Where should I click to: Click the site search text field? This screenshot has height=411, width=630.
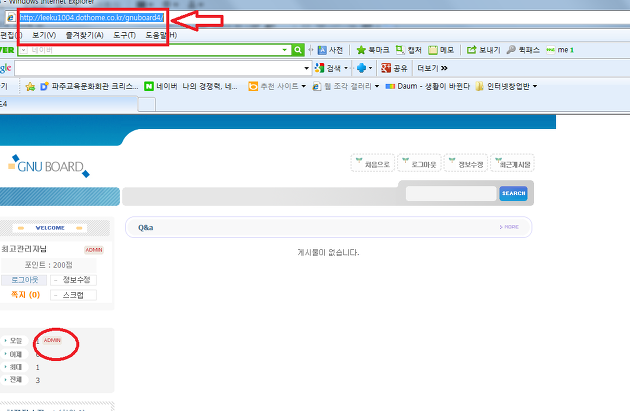coord(451,193)
